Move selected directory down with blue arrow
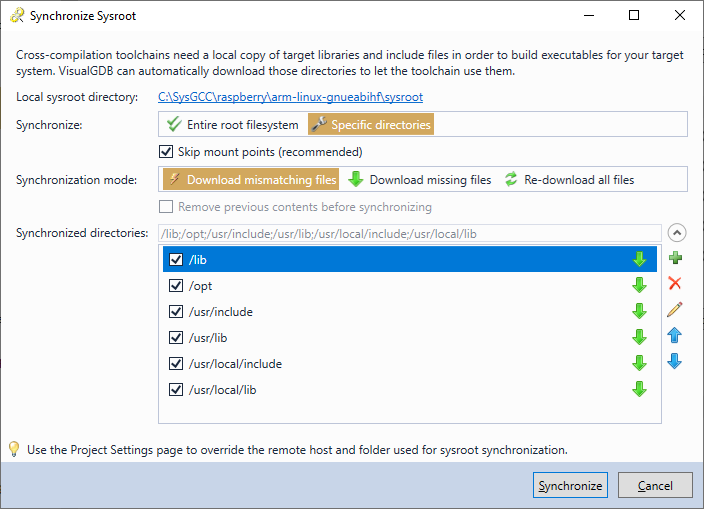 click(675, 361)
